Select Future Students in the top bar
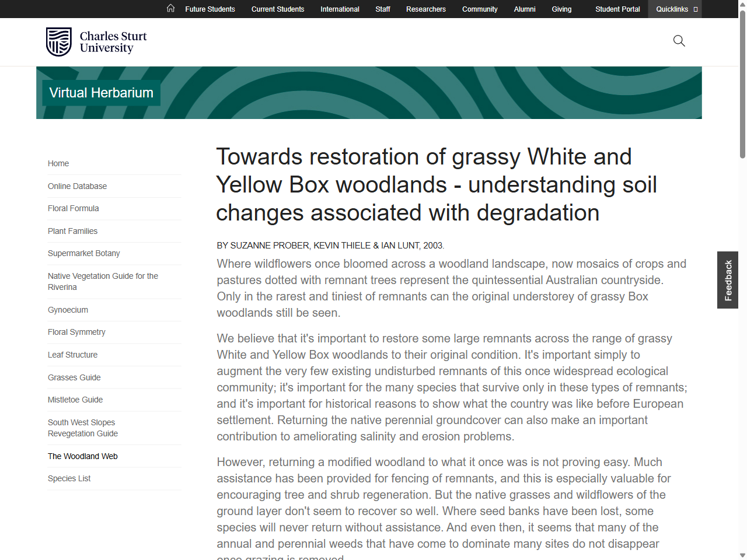 [210, 9]
